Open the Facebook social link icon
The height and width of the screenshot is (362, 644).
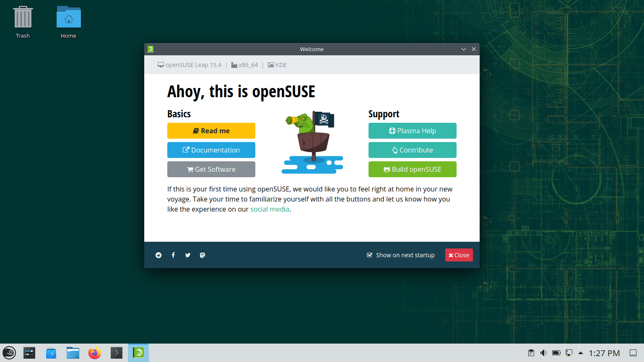point(173,255)
